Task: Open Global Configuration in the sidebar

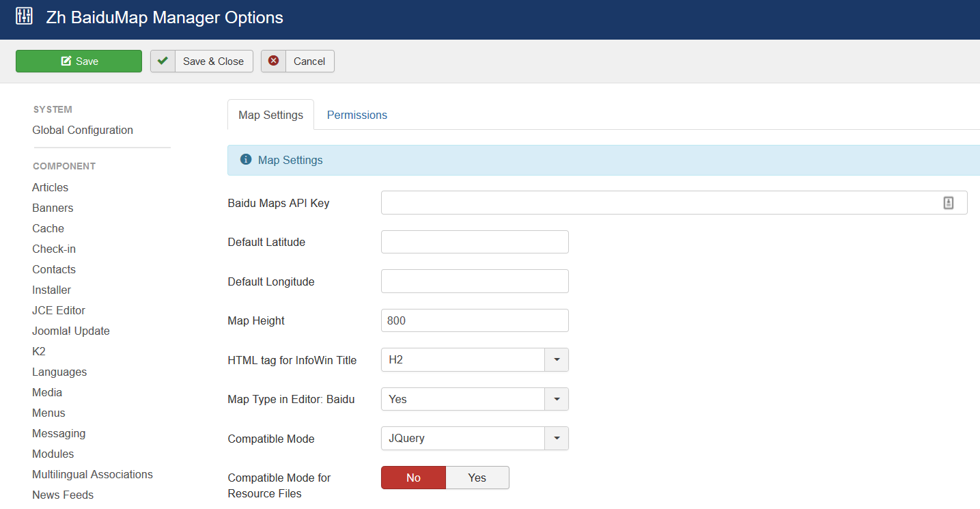Action: 83,130
